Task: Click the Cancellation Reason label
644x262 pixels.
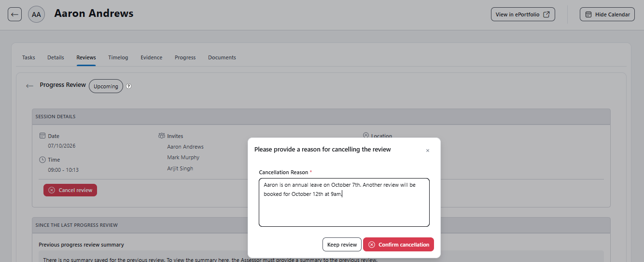Action: click(285, 172)
